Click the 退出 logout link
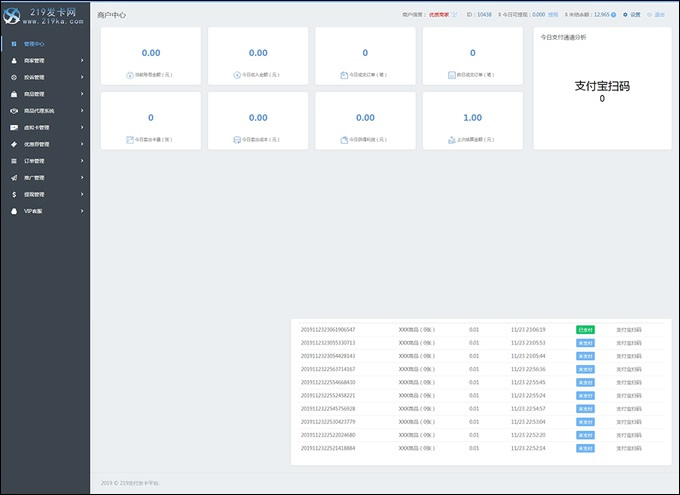This screenshot has width=680, height=495. coord(659,16)
